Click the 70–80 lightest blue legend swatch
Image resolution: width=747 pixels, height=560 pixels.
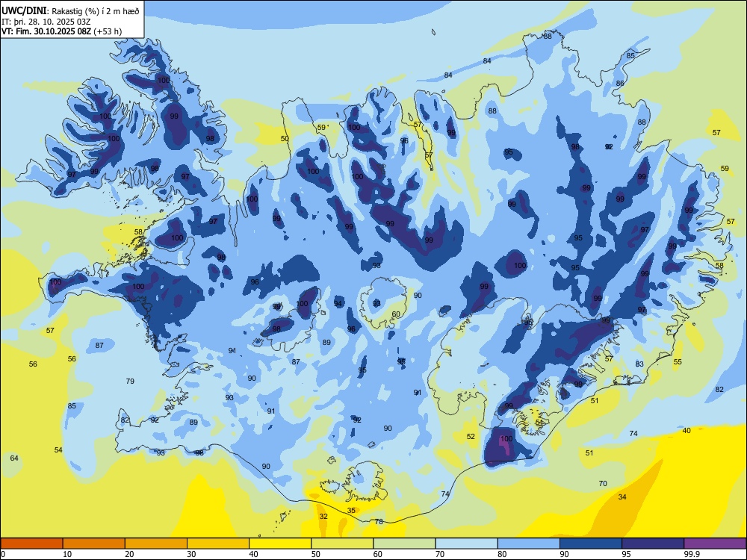[466, 544]
